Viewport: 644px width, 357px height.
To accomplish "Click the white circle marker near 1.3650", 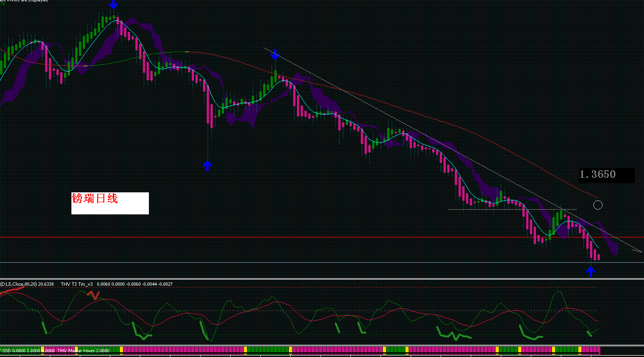I will (x=598, y=205).
